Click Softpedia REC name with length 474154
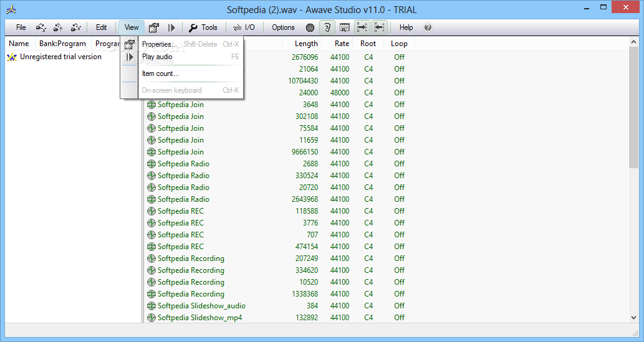Viewport: 644px width, 342px height. (180, 247)
